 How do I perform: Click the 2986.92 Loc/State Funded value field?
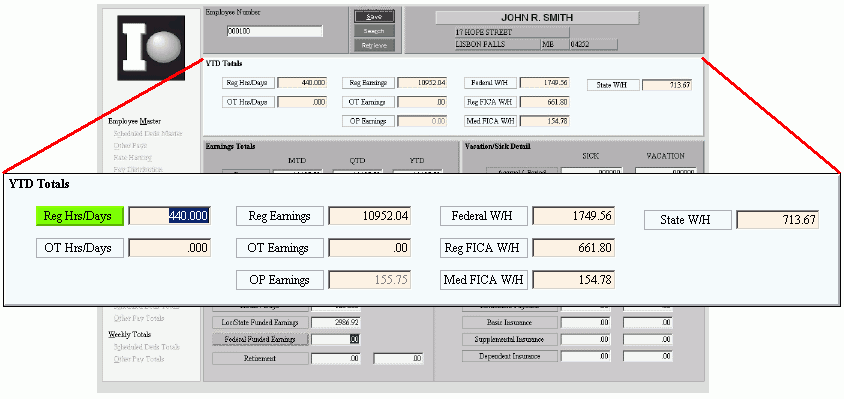point(335,323)
